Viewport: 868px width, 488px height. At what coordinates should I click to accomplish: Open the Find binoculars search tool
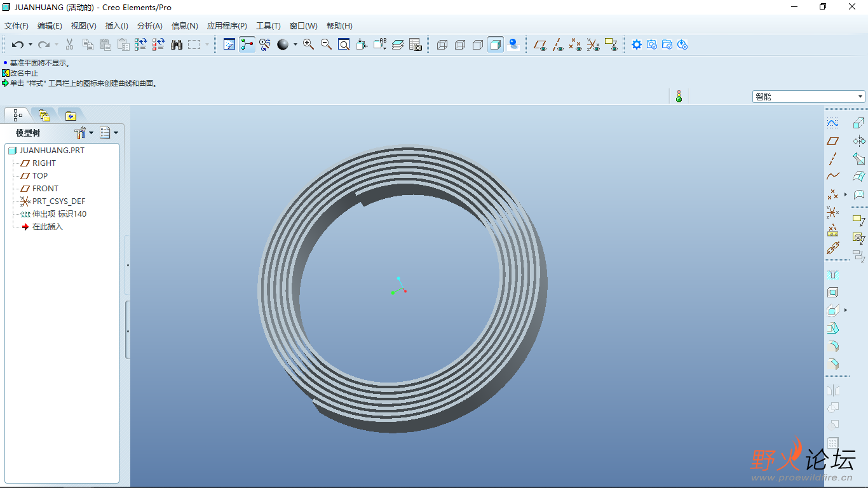tap(177, 44)
